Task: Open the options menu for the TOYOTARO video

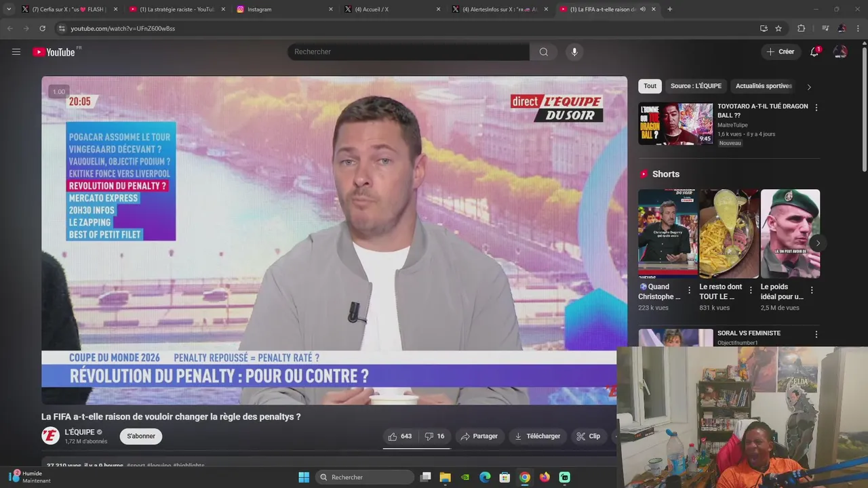Action: [816, 108]
